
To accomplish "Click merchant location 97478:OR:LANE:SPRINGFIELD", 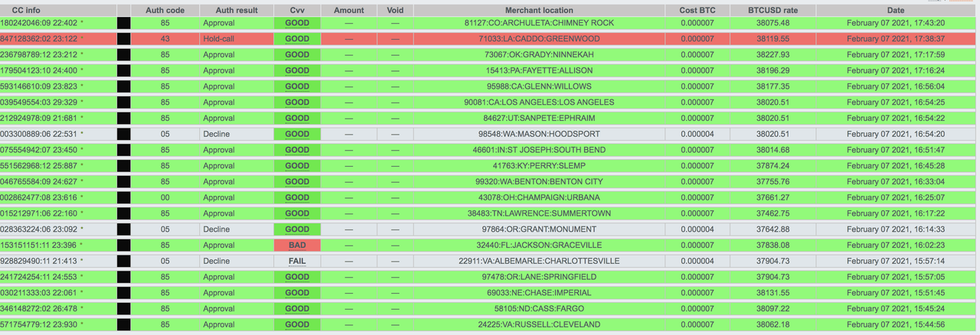I will point(539,277).
